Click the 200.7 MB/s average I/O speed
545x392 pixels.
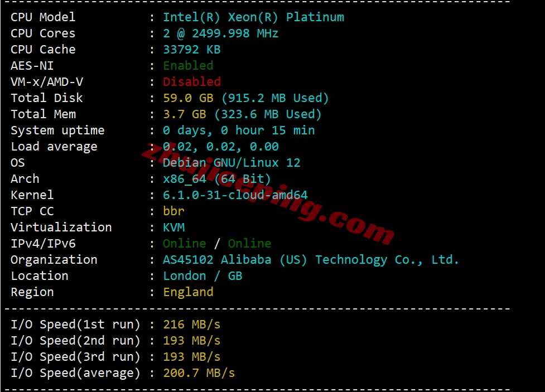(199, 373)
